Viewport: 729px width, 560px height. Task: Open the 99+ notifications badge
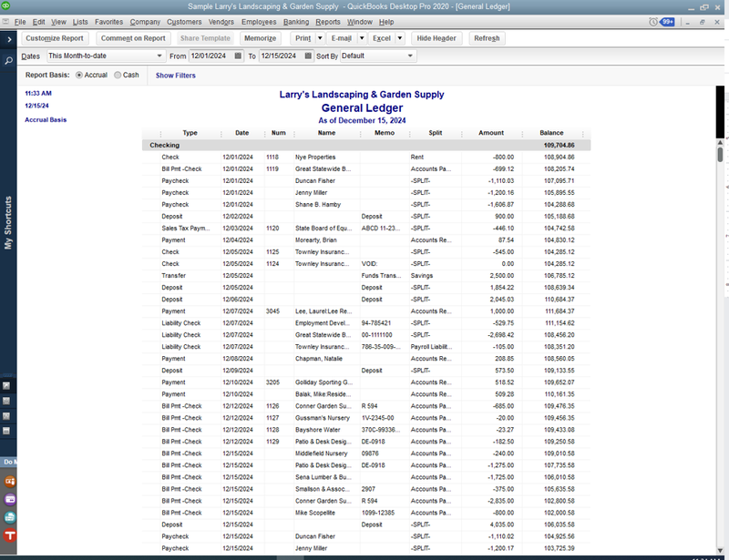668,22
